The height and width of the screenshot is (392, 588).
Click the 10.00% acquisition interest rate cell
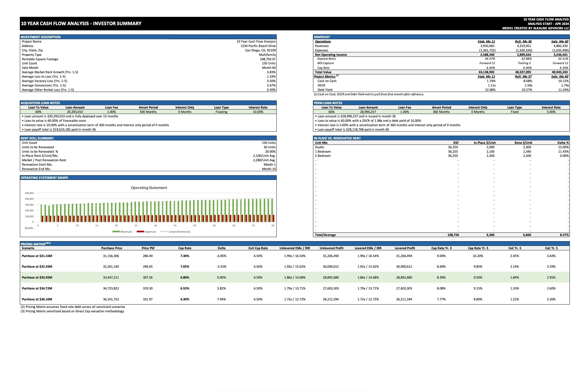tap(258, 112)
